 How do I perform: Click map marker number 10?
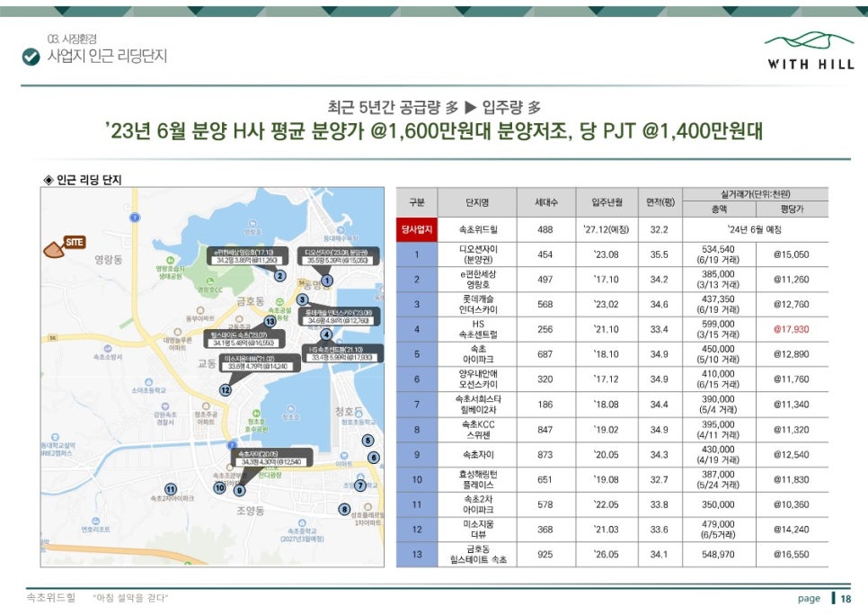pyautogui.click(x=220, y=487)
